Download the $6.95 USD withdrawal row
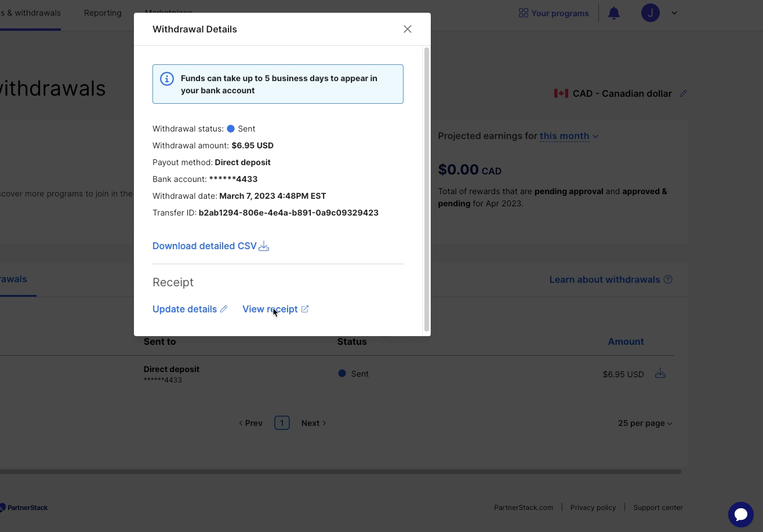The height and width of the screenshot is (532, 763). (x=660, y=374)
